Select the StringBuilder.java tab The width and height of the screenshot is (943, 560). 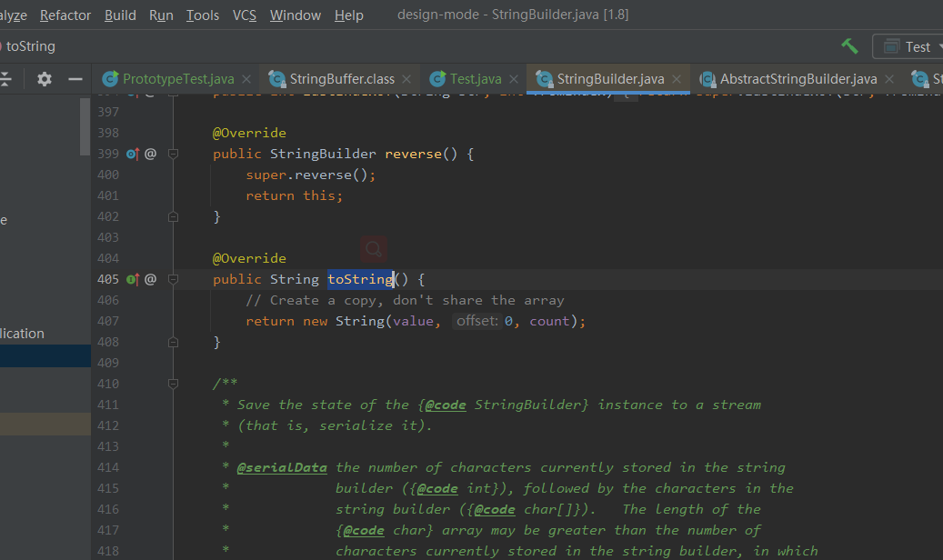pyautogui.click(x=610, y=79)
